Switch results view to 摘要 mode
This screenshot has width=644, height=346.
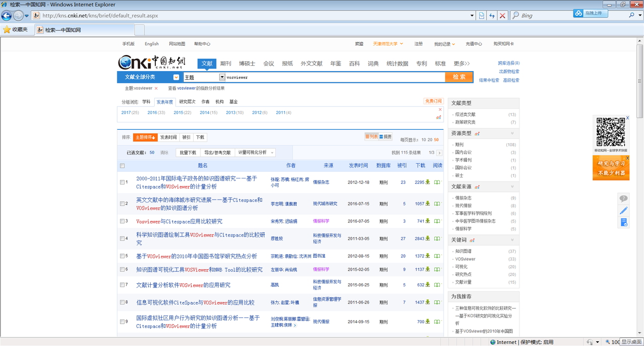click(386, 135)
